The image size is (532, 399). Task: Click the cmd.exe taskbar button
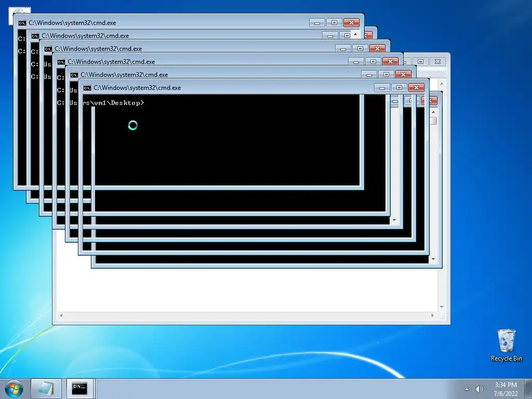point(79,389)
